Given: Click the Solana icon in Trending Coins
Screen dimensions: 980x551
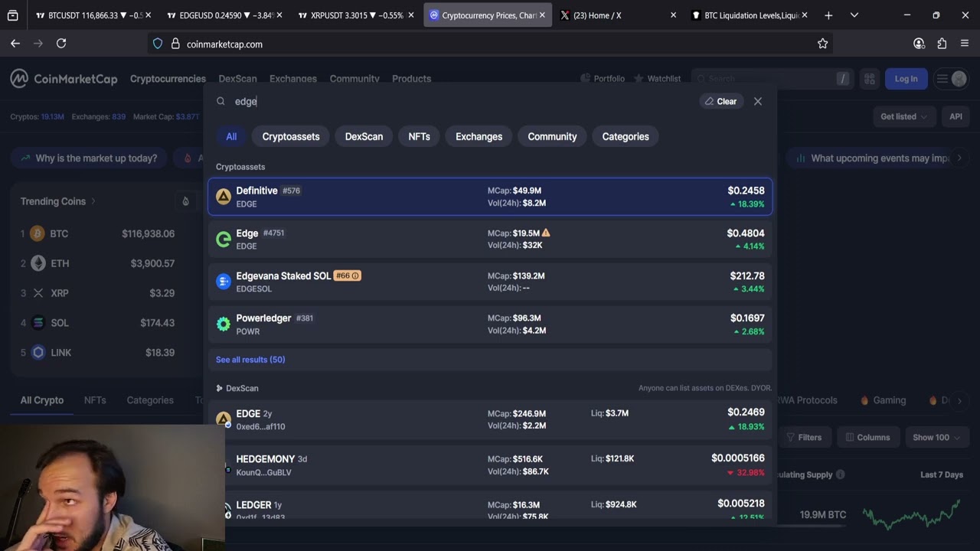Looking at the screenshot, I should [38, 323].
